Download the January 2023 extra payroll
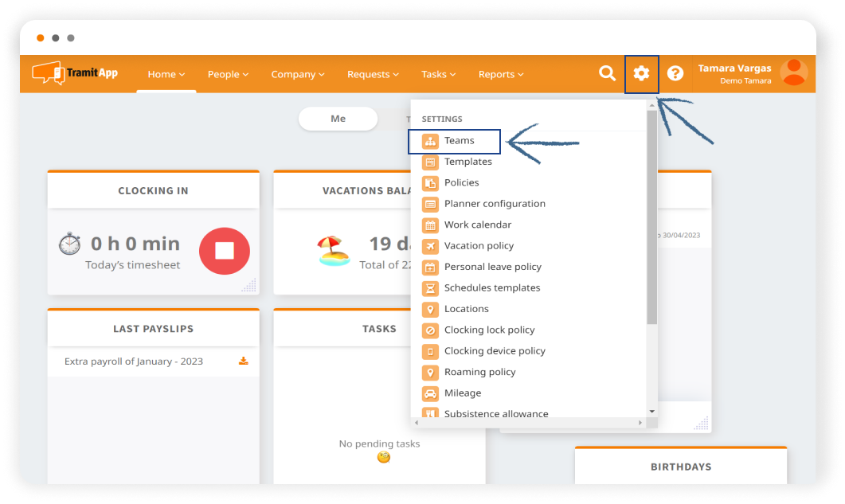This screenshot has height=504, width=845. tap(244, 361)
